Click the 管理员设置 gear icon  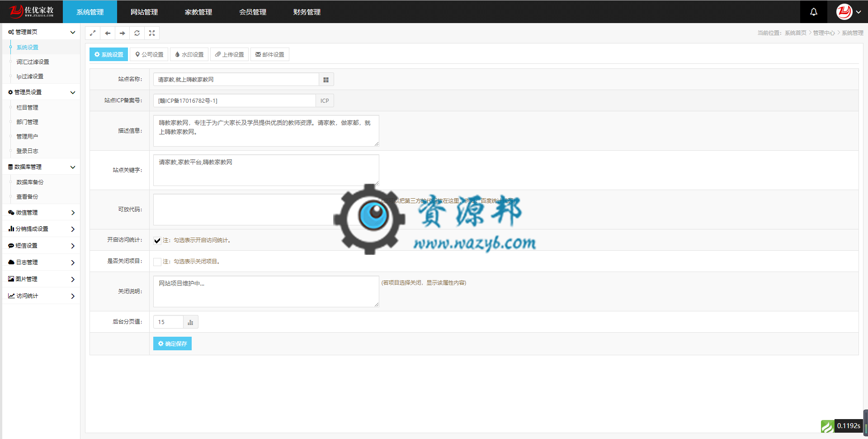[x=10, y=92]
